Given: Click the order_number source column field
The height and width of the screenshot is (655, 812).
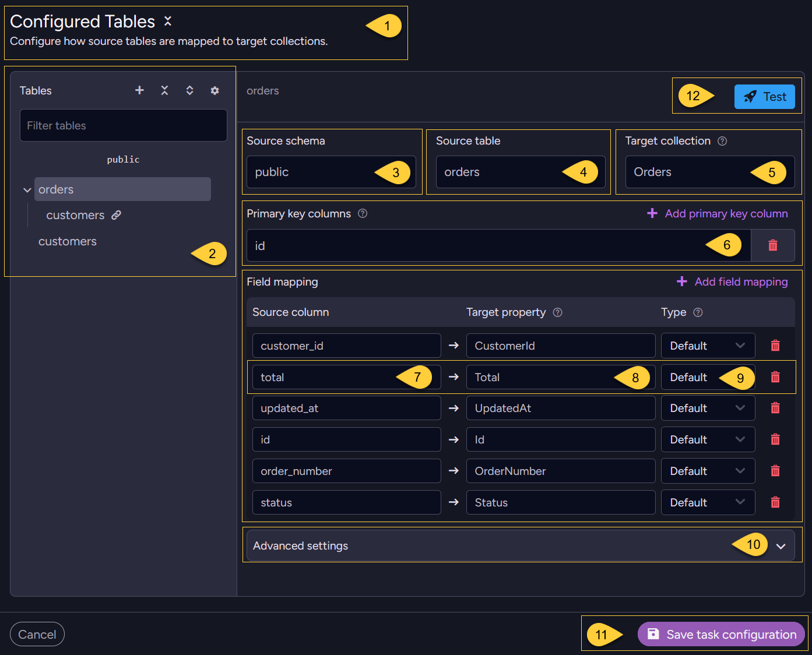Looking at the screenshot, I should 347,471.
